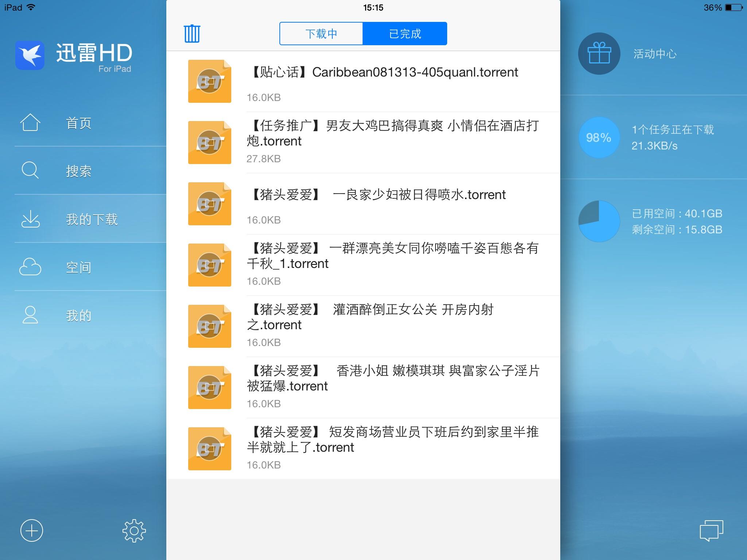The image size is (747, 560).
Task: Click BT icon of the 27.8KB torrent
Action: [x=209, y=143]
